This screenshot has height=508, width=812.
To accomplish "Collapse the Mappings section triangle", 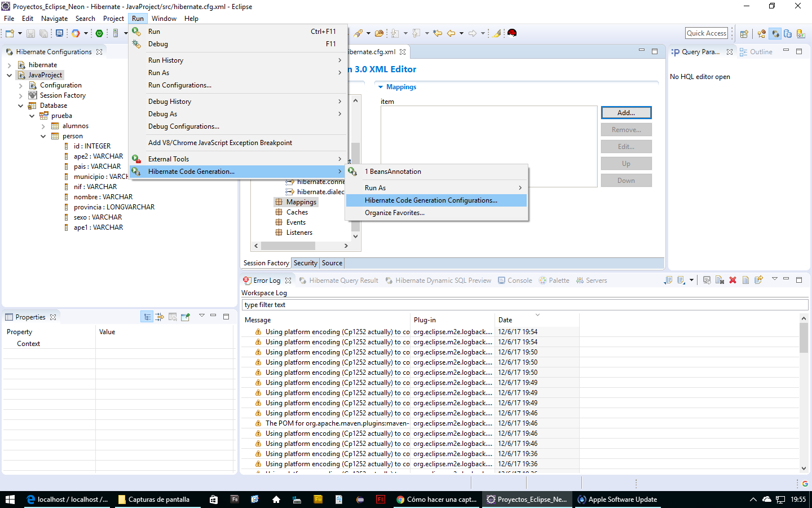I will pyautogui.click(x=381, y=87).
